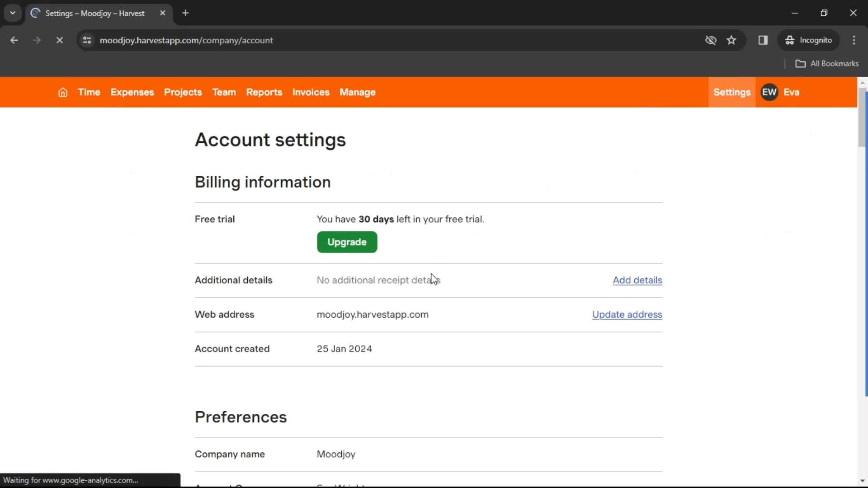Click the Manage menu icon
Viewport: 868px width, 488px height.
pos(357,92)
